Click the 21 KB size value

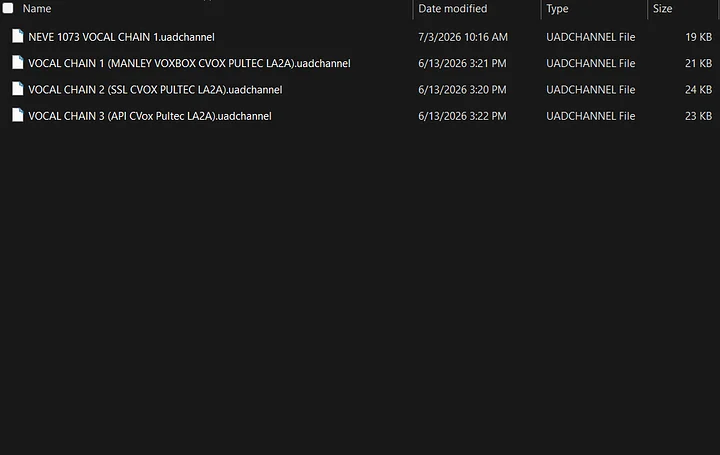coord(698,63)
